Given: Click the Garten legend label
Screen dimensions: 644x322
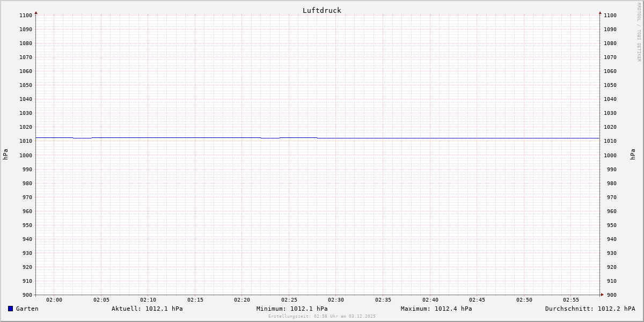Looking at the screenshot, I should click(27, 309).
